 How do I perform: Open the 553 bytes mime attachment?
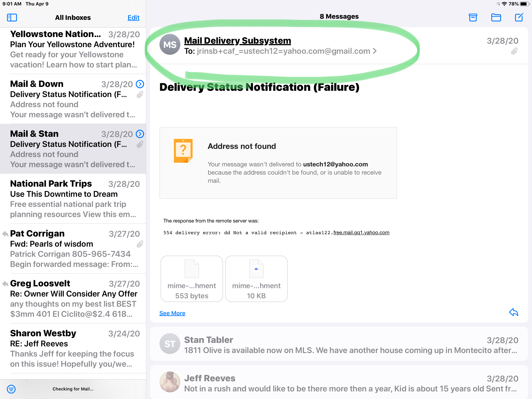coord(192,279)
